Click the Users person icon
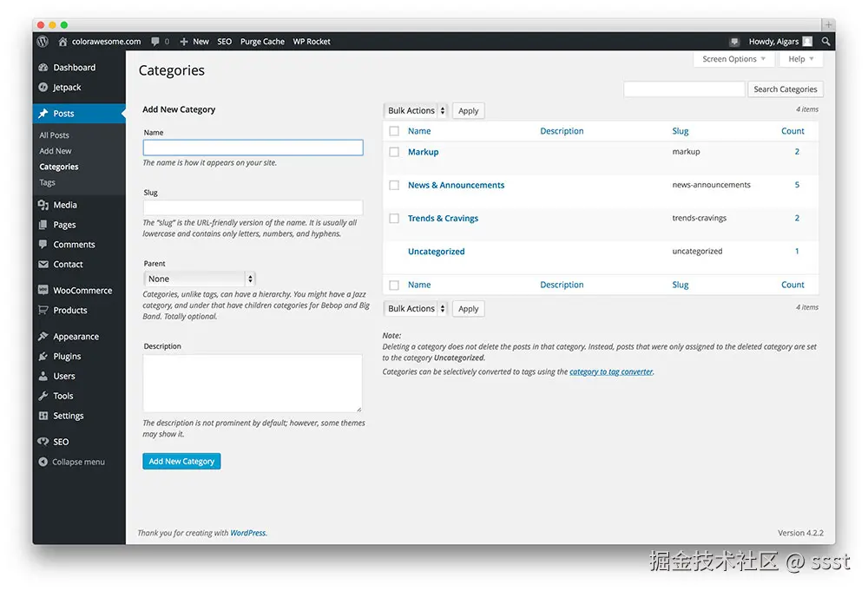This screenshot has width=868, height=591. click(x=43, y=377)
